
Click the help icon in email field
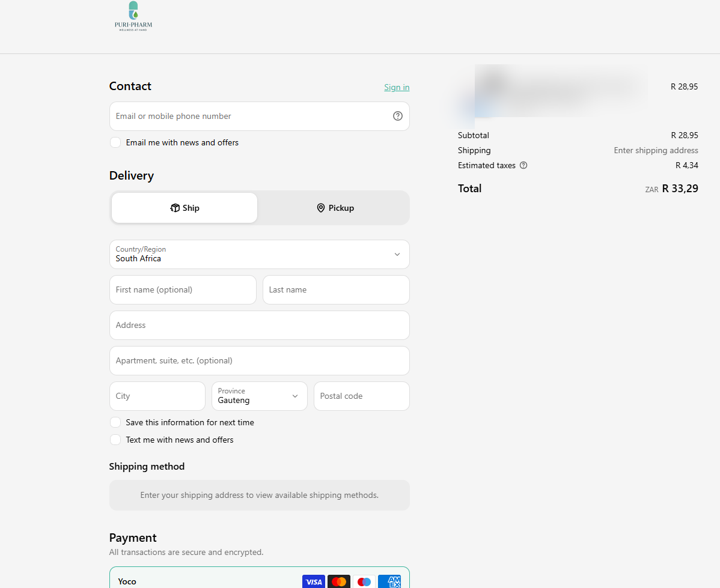398,116
